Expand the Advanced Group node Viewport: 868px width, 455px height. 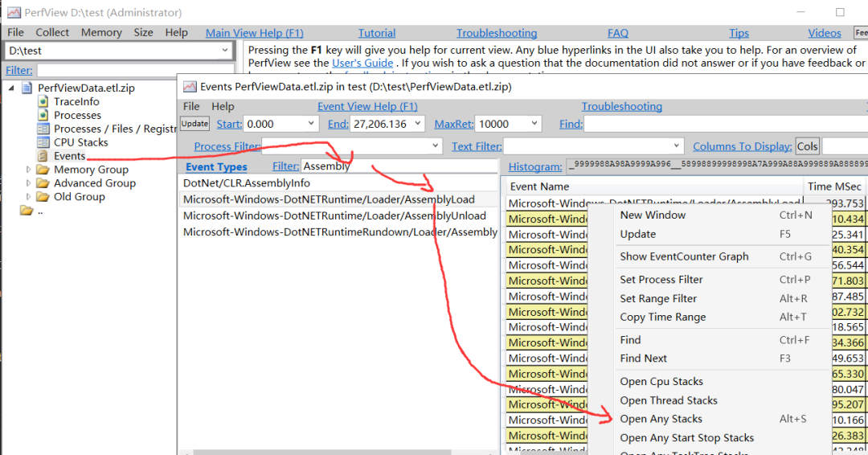pyautogui.click(x=28, y=182)
